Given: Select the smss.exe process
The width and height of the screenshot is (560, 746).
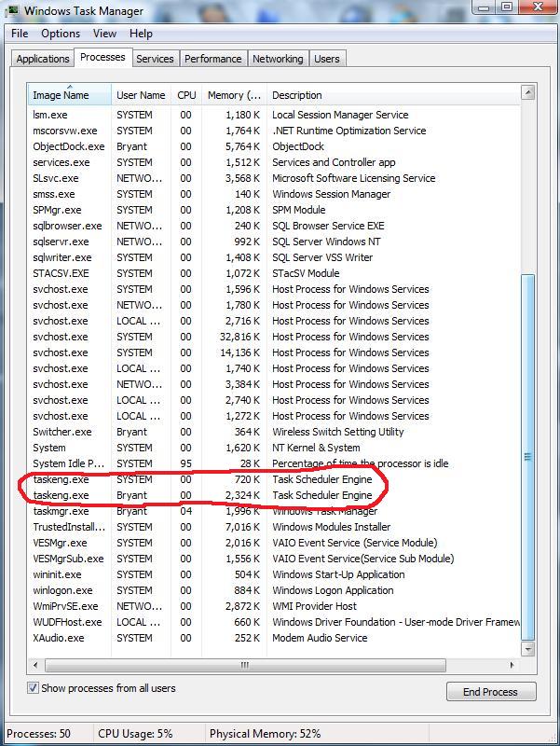Looking at the screenshot, I should pyautogui.click(x=274, y=194).
